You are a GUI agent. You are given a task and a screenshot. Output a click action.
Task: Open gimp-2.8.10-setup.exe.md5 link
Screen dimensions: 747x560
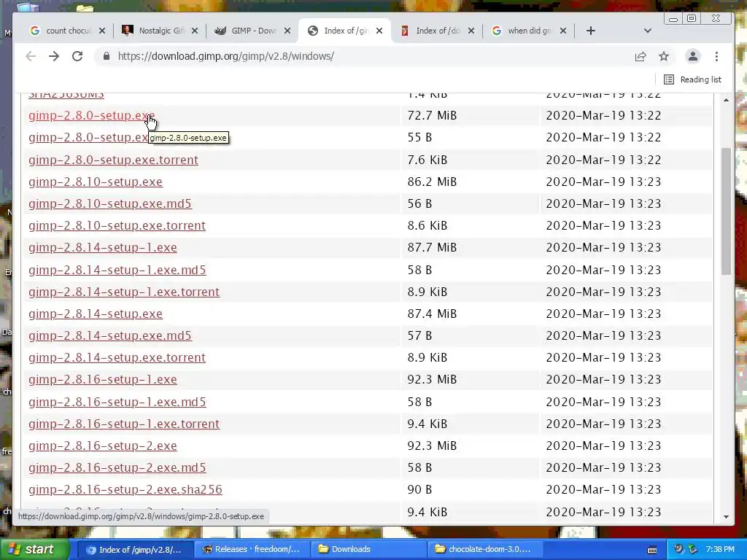pyautogui.click(x=110, y=204)
